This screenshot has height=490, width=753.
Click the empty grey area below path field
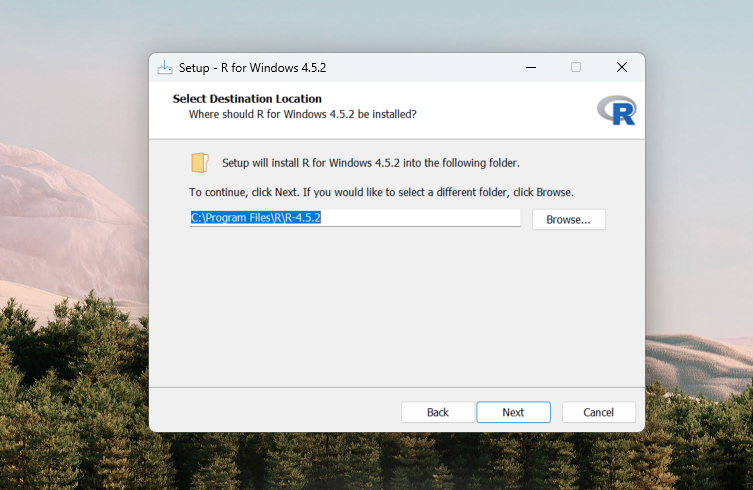click(396, 310)
